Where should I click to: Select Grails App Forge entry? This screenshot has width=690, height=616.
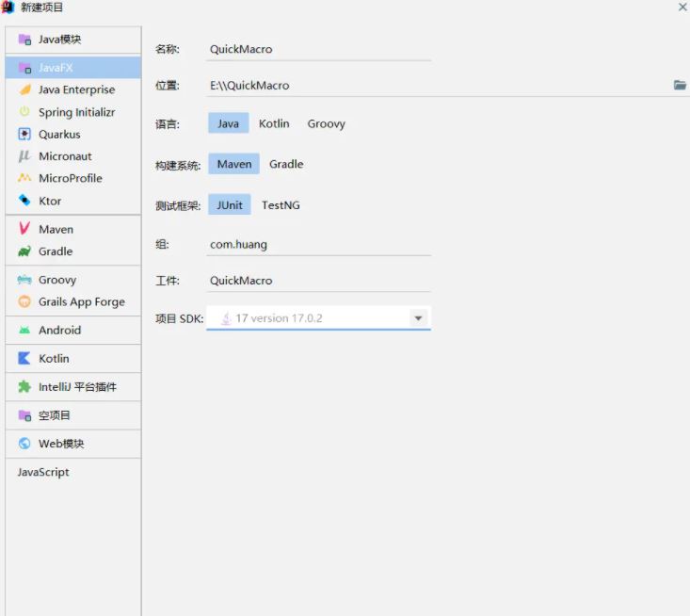[x=73, y=301]
